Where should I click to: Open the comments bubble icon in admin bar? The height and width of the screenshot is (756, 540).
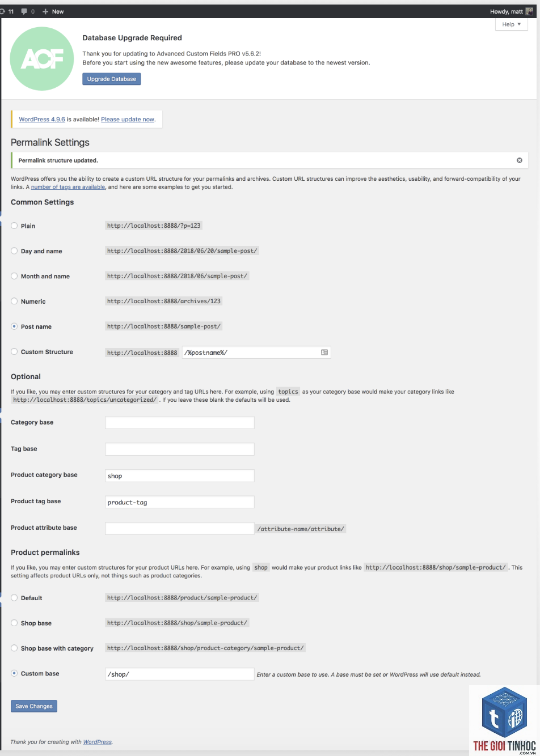pos(24,11)
